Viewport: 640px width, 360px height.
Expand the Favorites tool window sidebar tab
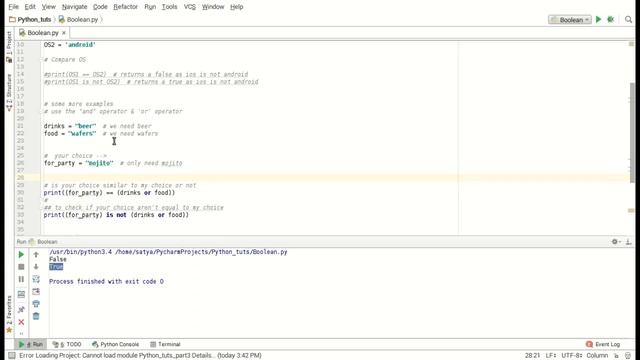tap(9, 313)
